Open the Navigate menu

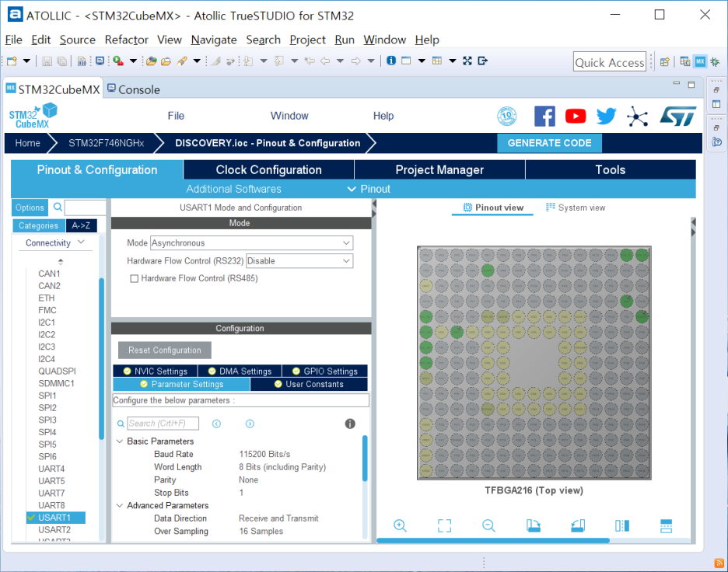click(x=214, y=40)
